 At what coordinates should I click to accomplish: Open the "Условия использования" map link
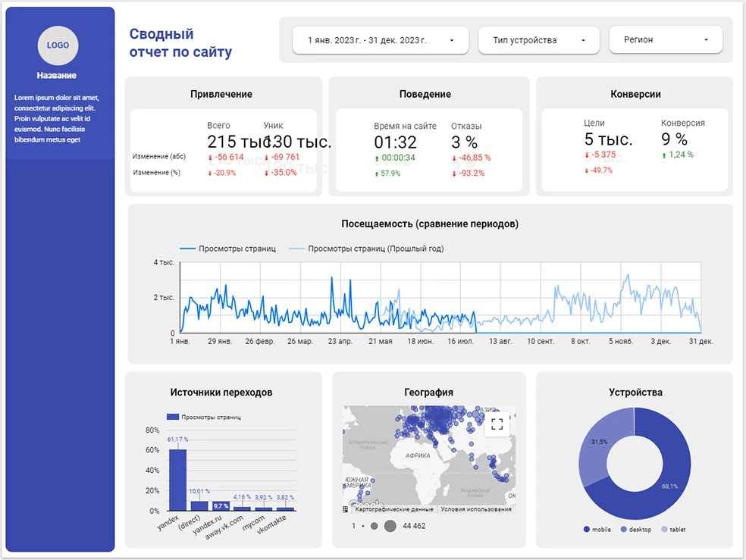pyautogui.click(x=475, y=509)
